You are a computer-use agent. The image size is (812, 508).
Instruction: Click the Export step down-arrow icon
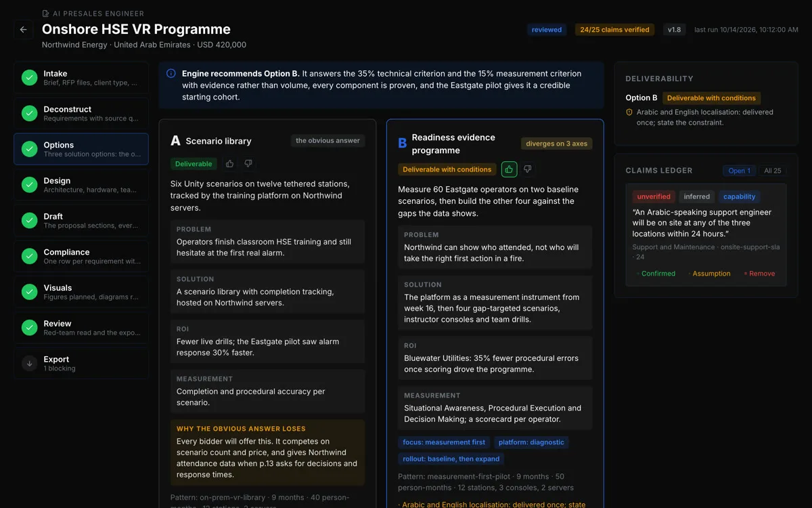[29, 364]
